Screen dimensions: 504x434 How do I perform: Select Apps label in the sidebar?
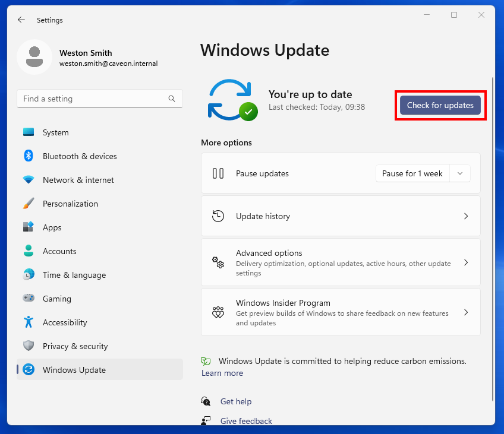pyautogui.click(x=52, y=227)
